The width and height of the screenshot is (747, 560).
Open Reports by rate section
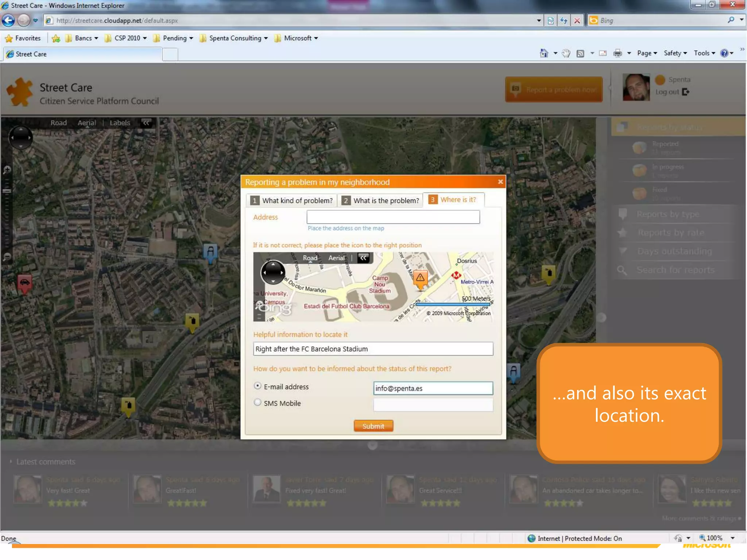click(671, 233)
